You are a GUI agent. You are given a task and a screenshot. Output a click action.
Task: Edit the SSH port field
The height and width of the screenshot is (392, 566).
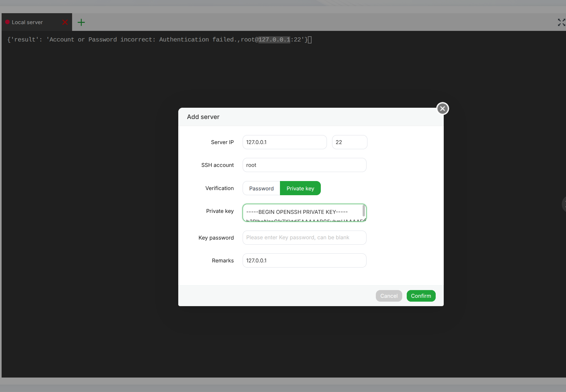[x=349, y=142]
